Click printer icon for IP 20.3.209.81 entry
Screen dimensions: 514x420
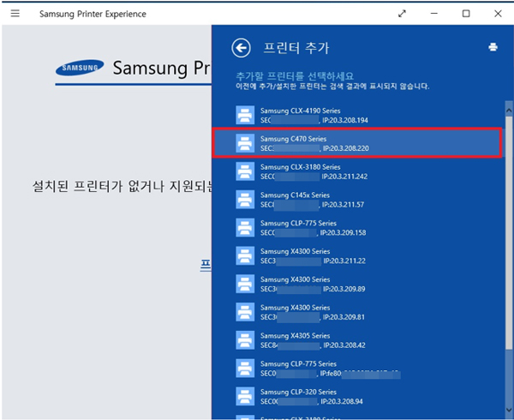pyautogui.click(x=245, y=312)
